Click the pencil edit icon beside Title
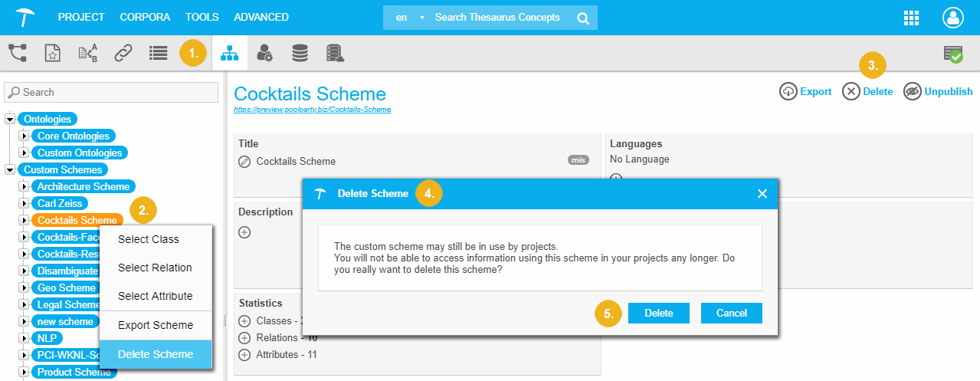Viewport: 980px width, 381px height. [x=244, y=162]
